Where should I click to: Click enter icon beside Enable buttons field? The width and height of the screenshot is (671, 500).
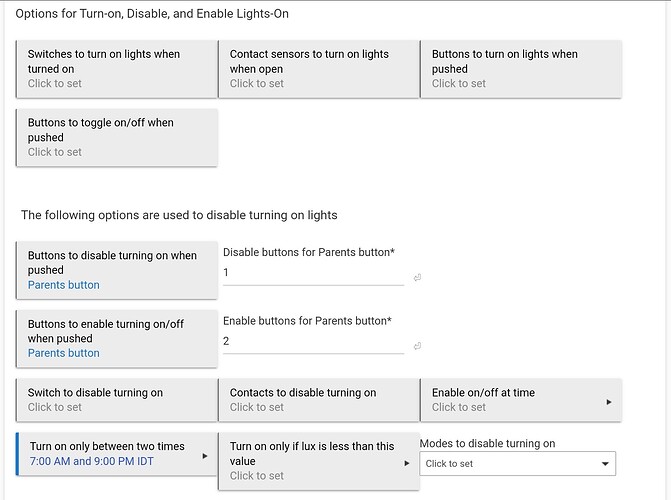click(x=416, y=346)
